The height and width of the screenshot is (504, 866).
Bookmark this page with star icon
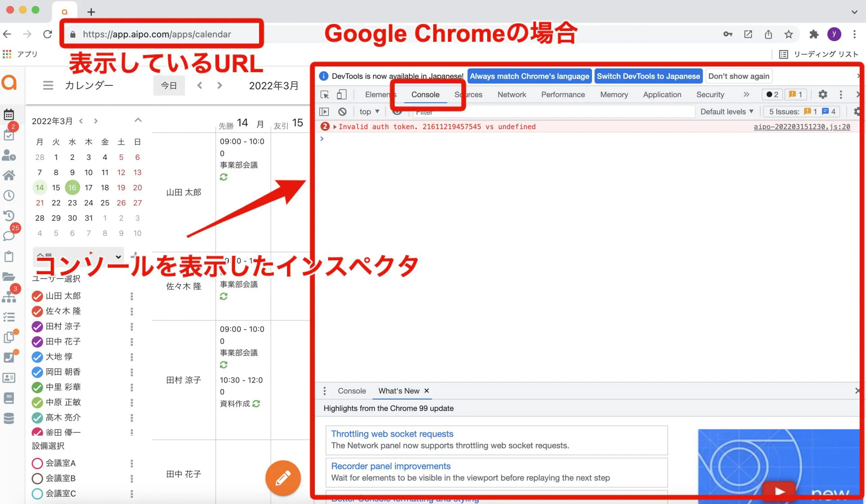point(788,34)
